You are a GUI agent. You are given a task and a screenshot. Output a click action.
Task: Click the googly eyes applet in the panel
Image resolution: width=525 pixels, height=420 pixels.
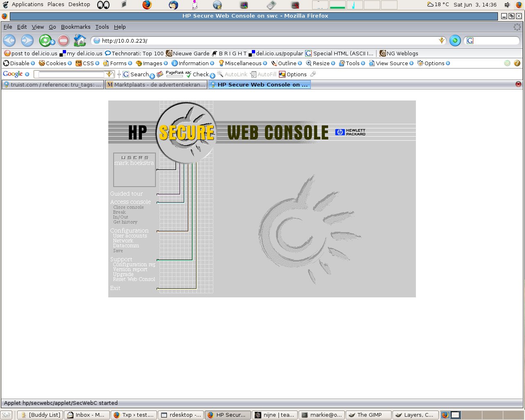(x=103, y=5)
